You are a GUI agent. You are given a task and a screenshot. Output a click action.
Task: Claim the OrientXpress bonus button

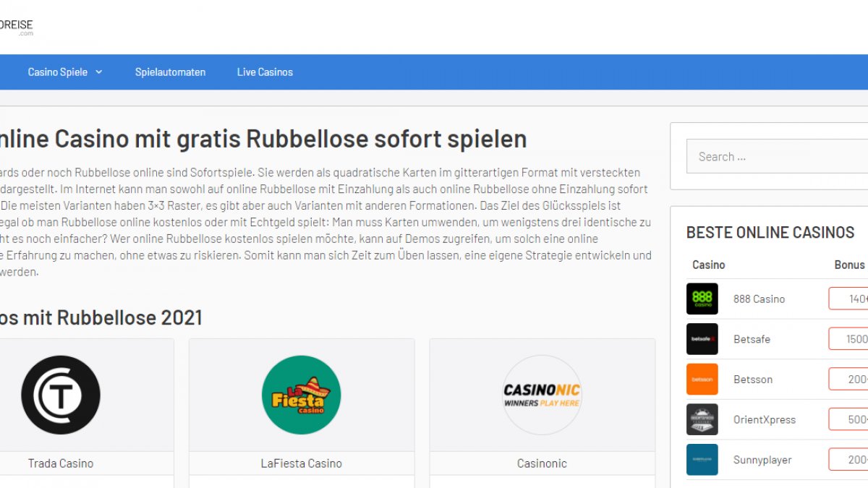point(848,419)
